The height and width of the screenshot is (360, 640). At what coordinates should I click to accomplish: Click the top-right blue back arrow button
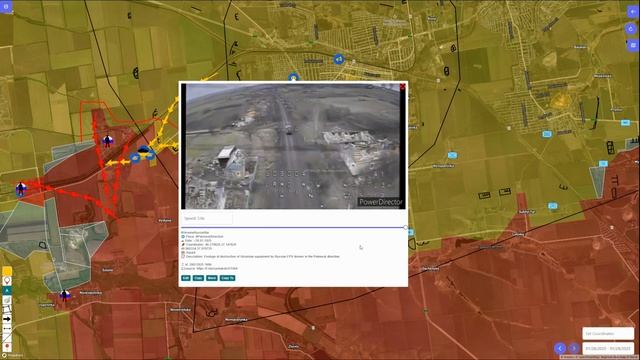tap(633, 12)
